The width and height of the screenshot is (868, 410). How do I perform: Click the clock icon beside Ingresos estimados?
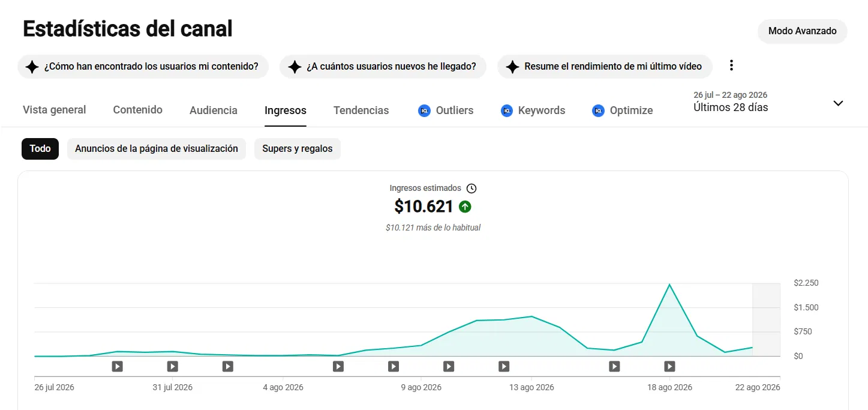pyautogui.click(x=471, y=188)
